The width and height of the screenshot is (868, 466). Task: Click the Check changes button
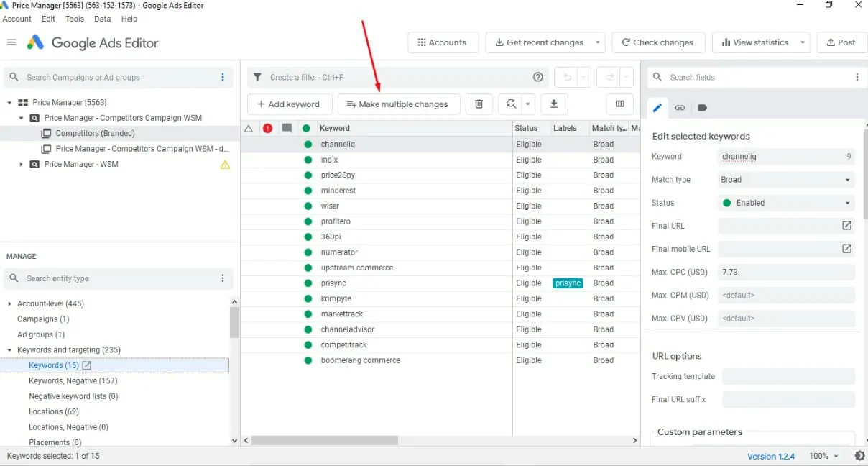tap(658, 42)
